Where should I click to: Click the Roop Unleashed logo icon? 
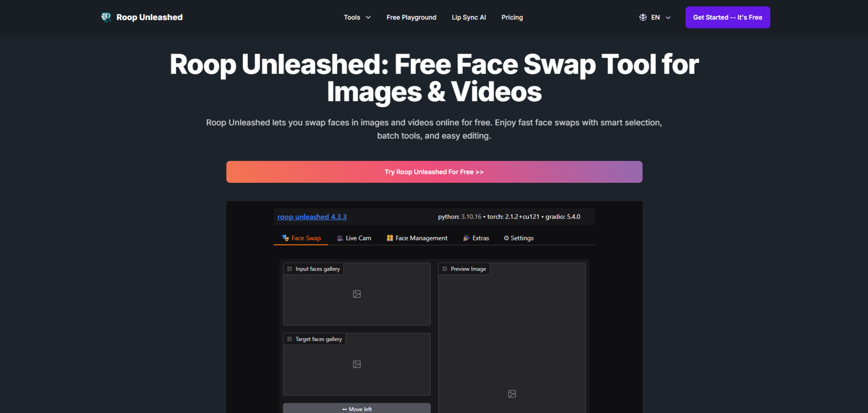[x=106, y=17]
